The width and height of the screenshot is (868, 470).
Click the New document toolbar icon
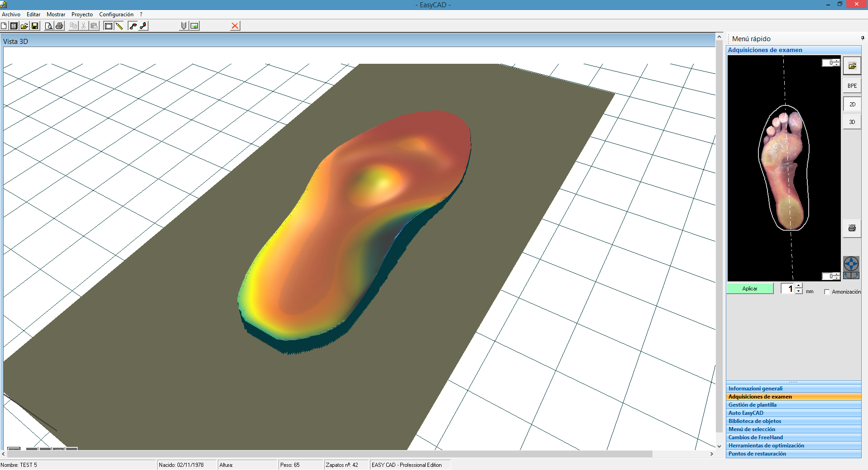point(4,26)
